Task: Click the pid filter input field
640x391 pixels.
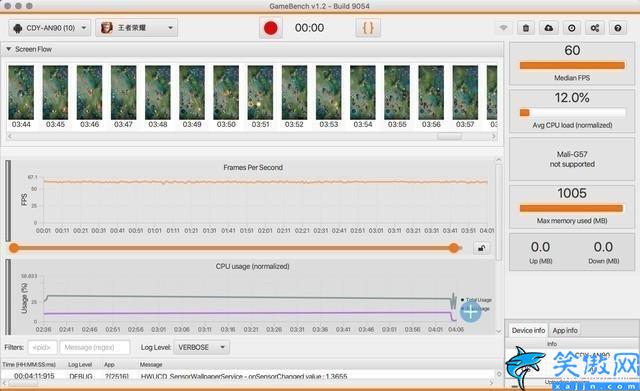Action: [42, 347]
